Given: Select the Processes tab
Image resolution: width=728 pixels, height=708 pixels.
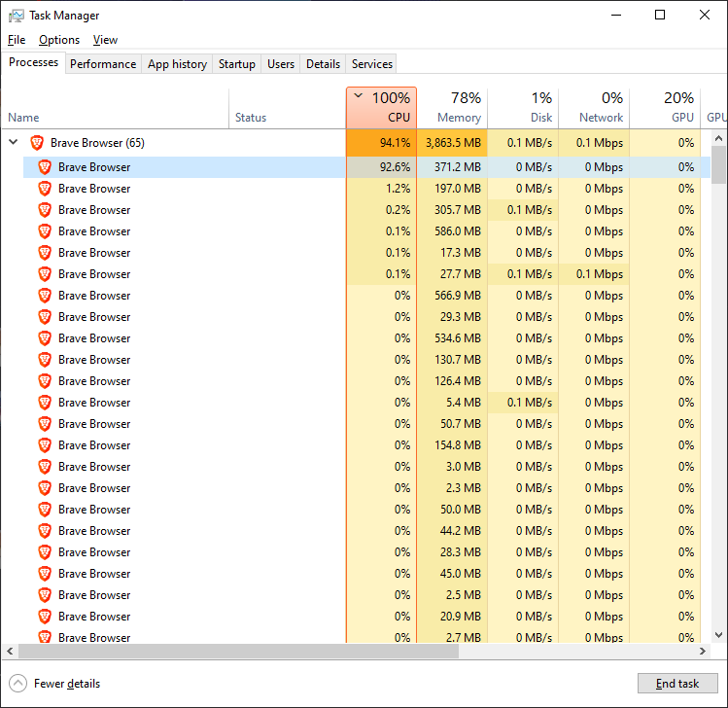Looking at the screenshot, I should pos(33,62).
